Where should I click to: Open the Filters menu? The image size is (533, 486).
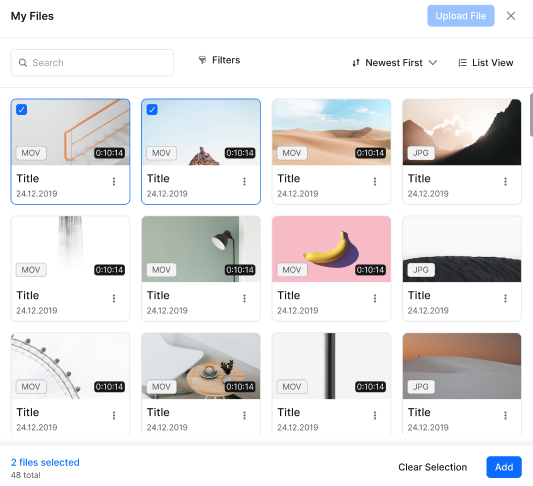[x=219, y=60]
